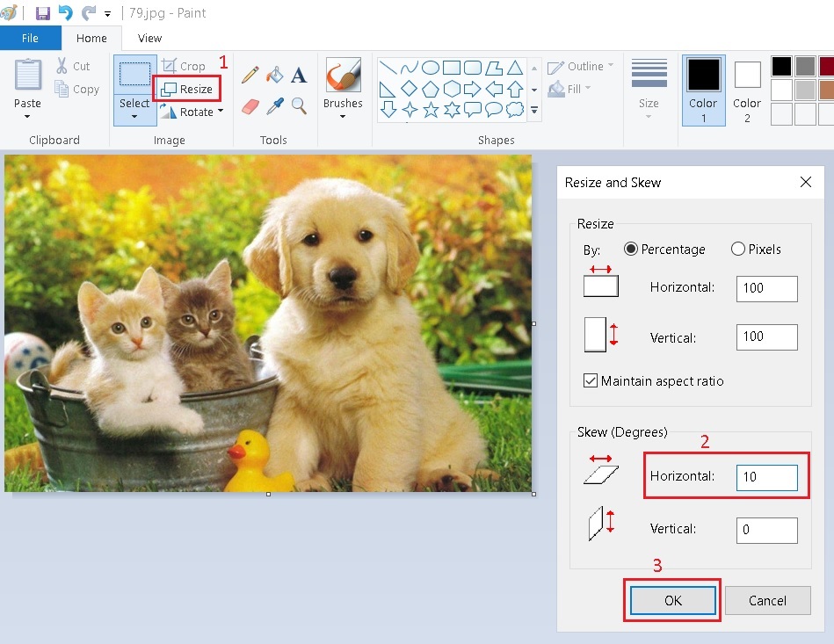Uncheck Maintain aspect ratio
The width and height of the screenshot is (834, 644).
click(591, 380)
